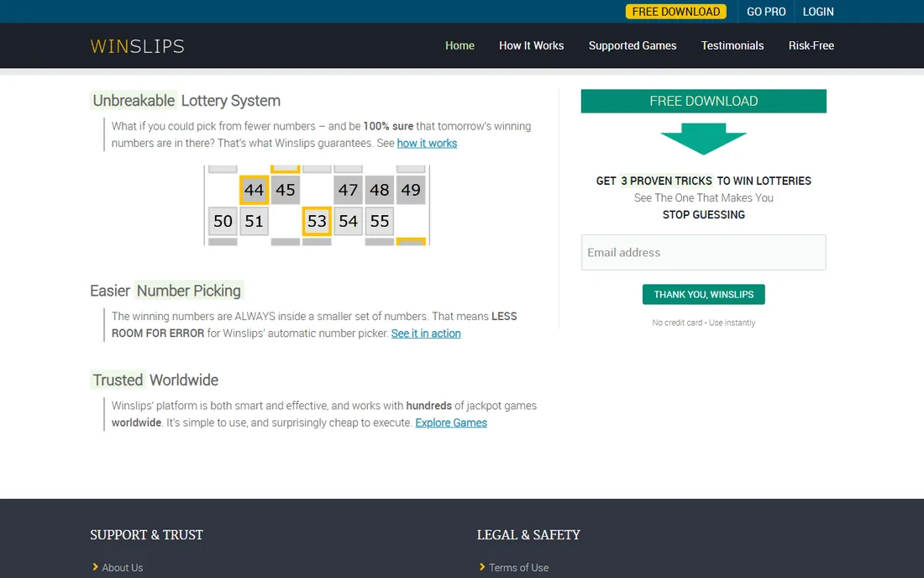Click the chevron icon beside Terms of Use
924x578 pixels.
tap(482, 567)
